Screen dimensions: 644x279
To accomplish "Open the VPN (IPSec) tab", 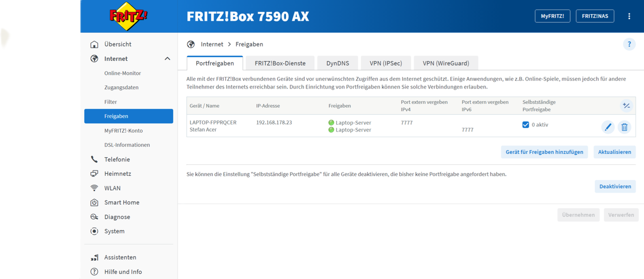I will [386, 63].
